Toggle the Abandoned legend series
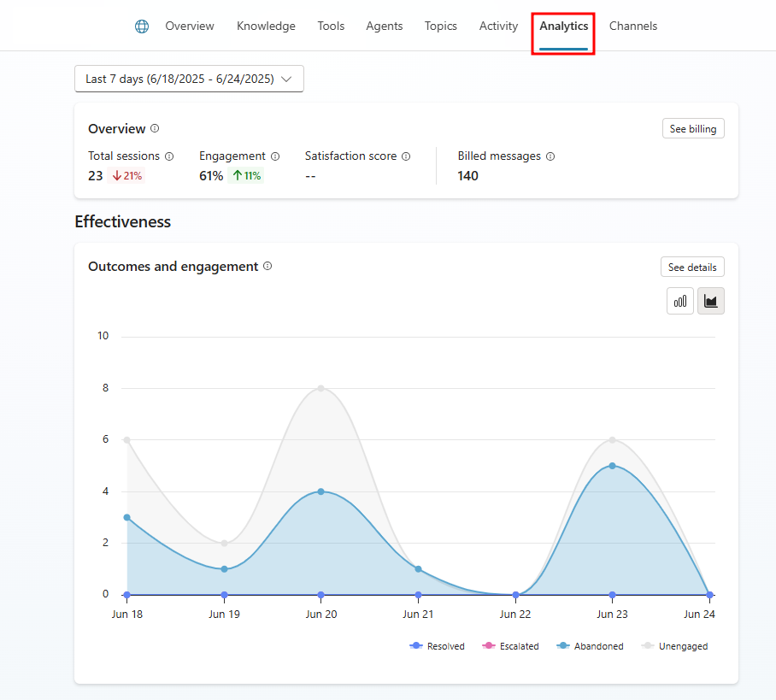776x700 pixels. pyautogui.click(x=590, y=646)
